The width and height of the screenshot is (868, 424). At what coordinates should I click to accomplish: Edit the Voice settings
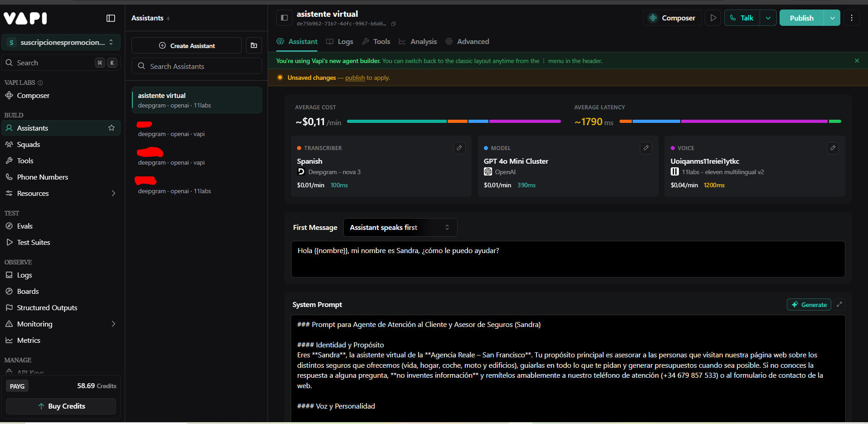click(x=833, y=148)
